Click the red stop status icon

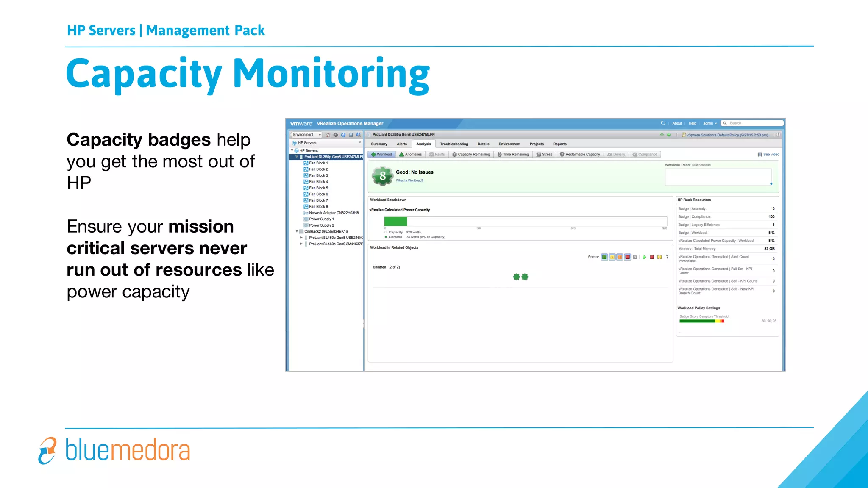pyautogui.click(x=652, y=257)
